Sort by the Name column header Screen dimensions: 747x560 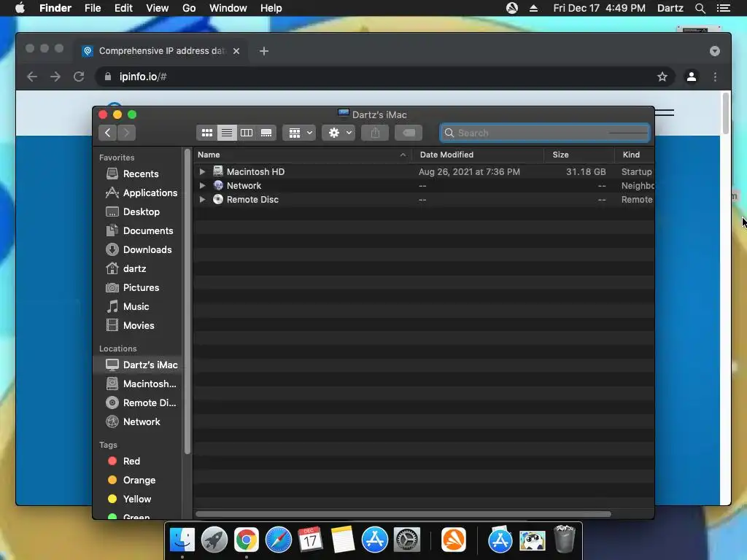302,155
